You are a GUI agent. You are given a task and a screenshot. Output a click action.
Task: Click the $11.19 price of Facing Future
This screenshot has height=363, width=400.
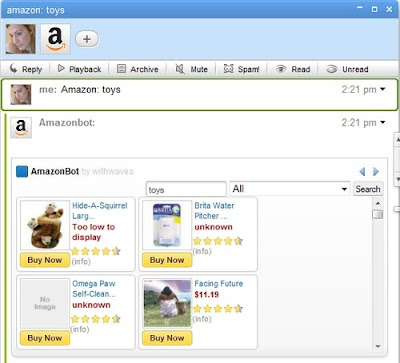click(207, 295)
